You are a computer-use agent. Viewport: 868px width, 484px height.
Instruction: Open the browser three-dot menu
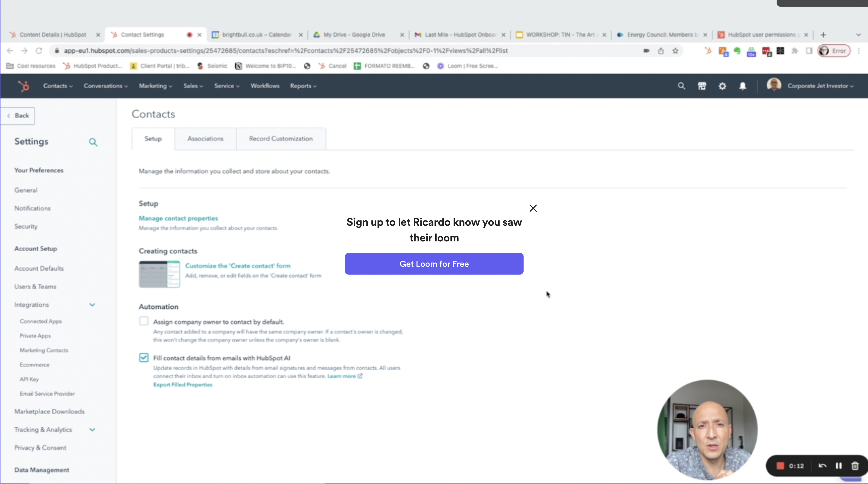tap(859, 51)
